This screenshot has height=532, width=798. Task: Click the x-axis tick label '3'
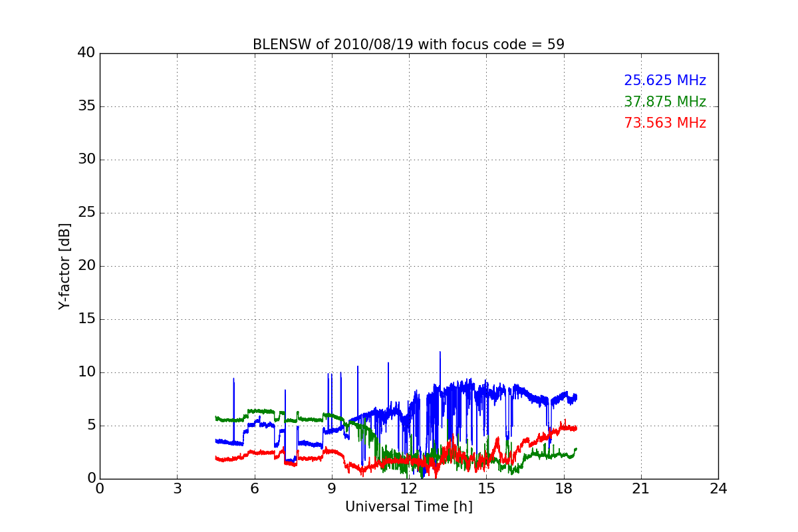(177, 489)
